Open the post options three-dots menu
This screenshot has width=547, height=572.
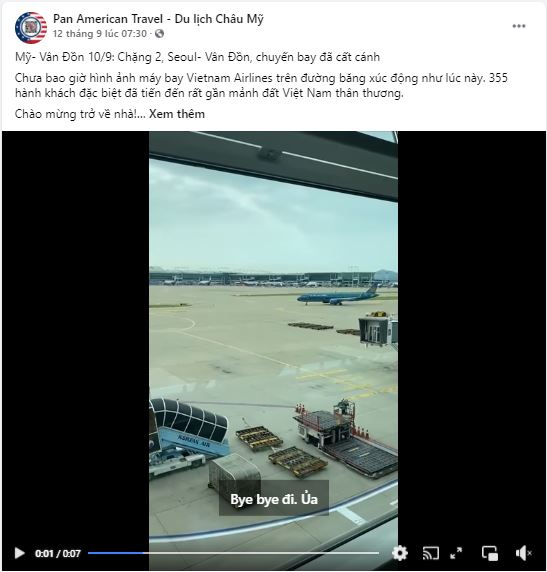tap(519, 26)
